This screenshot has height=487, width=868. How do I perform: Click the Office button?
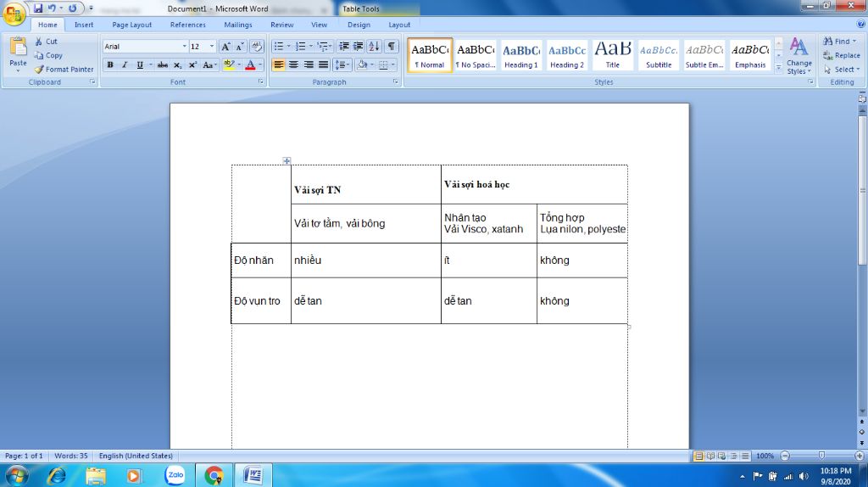coord(14,14)
